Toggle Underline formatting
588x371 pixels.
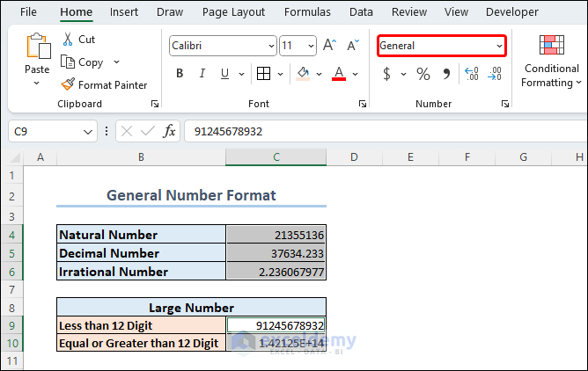(224, 73)
